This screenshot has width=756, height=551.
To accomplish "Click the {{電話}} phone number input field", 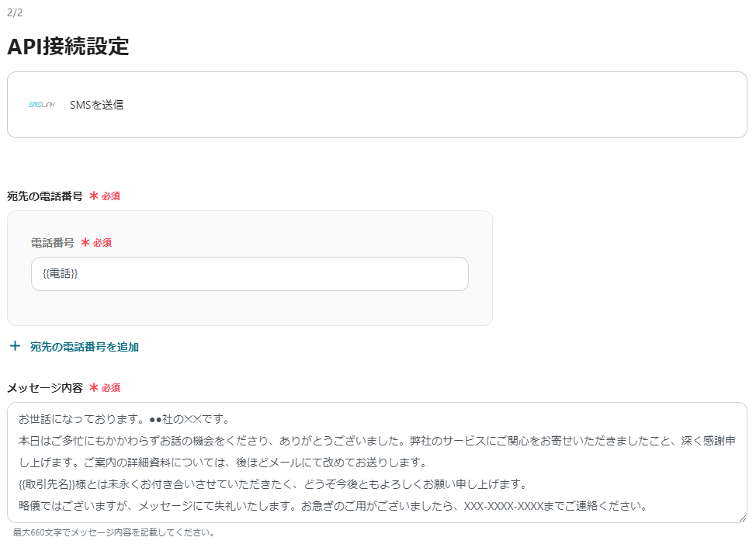I will click(249, 274).
